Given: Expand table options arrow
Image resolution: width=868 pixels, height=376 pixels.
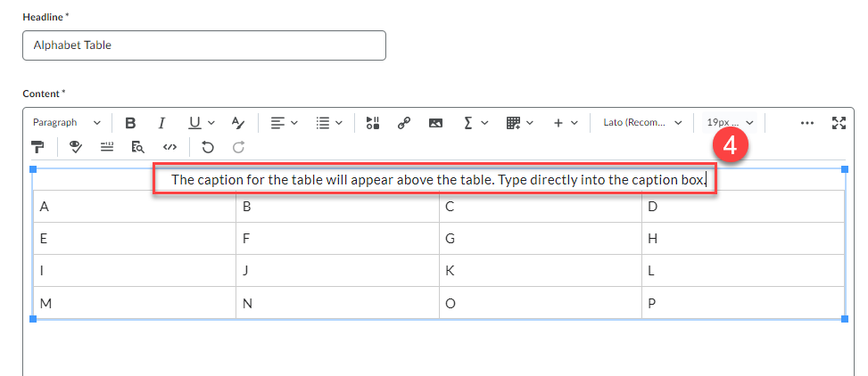Looking at the screenshot, I should click(530, 123).
